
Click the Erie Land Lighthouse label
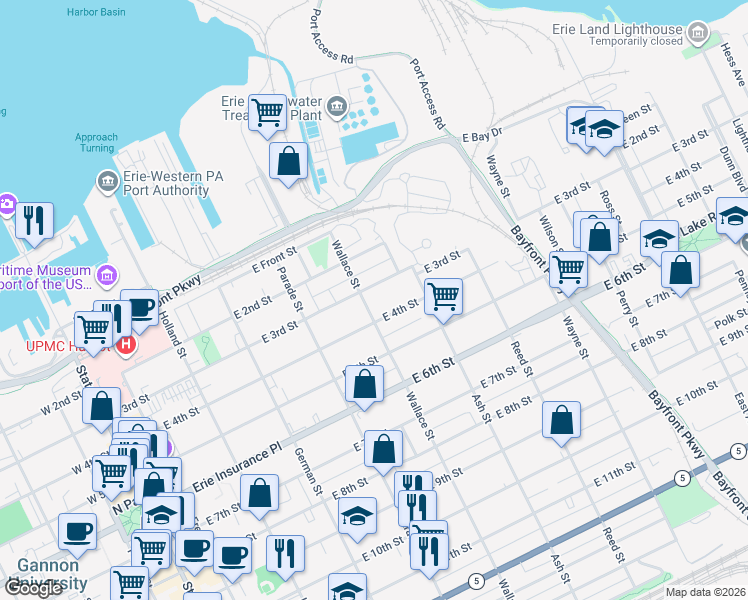[617, 29]
